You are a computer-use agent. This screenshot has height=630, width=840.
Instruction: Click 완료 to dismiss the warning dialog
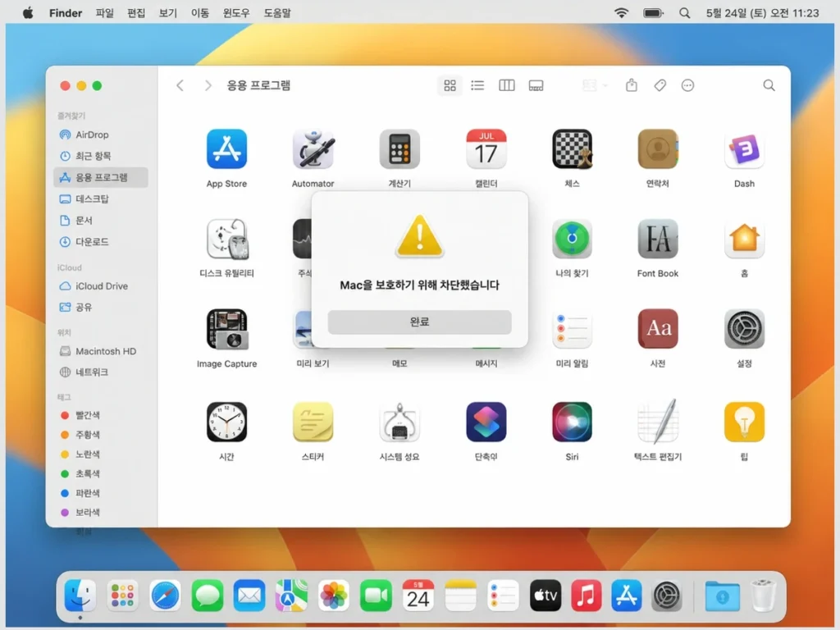point(419,322)
